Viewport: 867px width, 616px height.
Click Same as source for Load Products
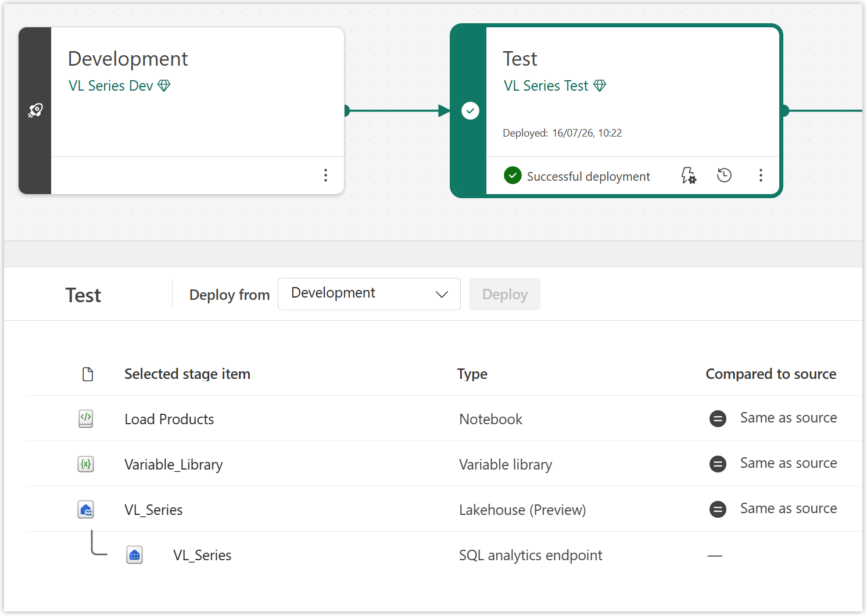coord(789,418)
